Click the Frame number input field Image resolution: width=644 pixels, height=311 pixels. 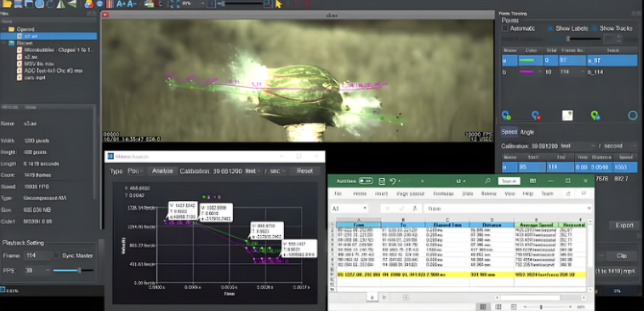click(x=37, y=255)
